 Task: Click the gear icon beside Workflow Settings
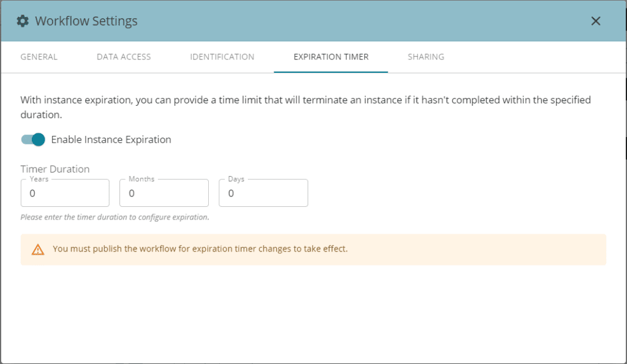[23, 21]
